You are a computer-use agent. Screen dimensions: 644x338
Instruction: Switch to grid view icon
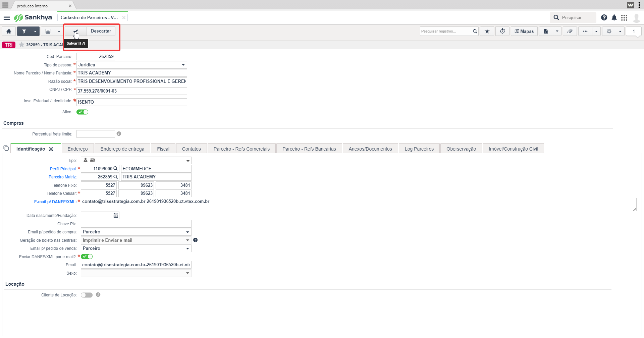click(x=48, y=31)
